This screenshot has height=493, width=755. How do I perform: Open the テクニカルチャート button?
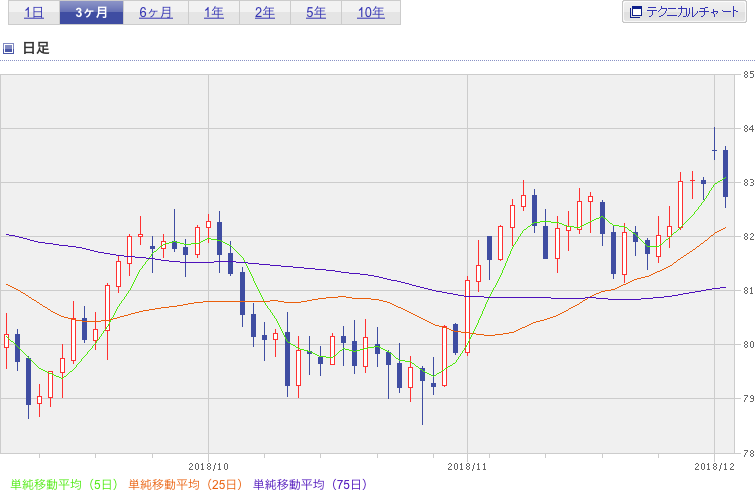pos(684,12)
